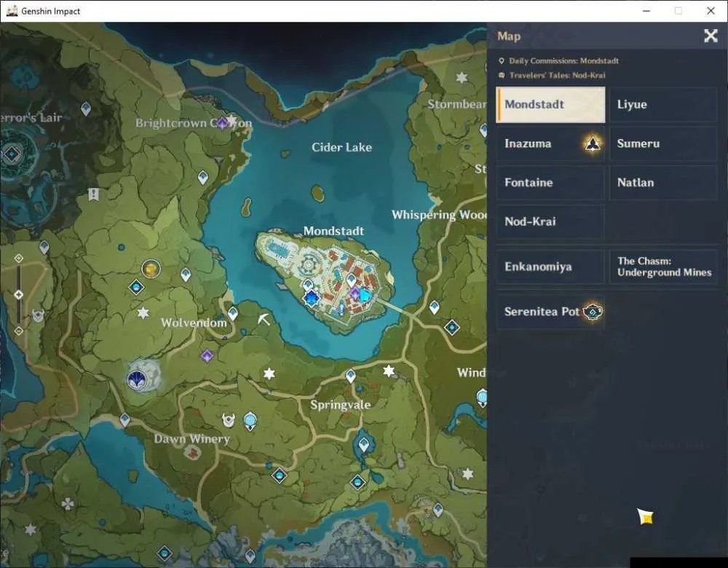Click the Dawn Winery building icon
The width and height of the screenshot is (728, 568).
tap(191, 452)
